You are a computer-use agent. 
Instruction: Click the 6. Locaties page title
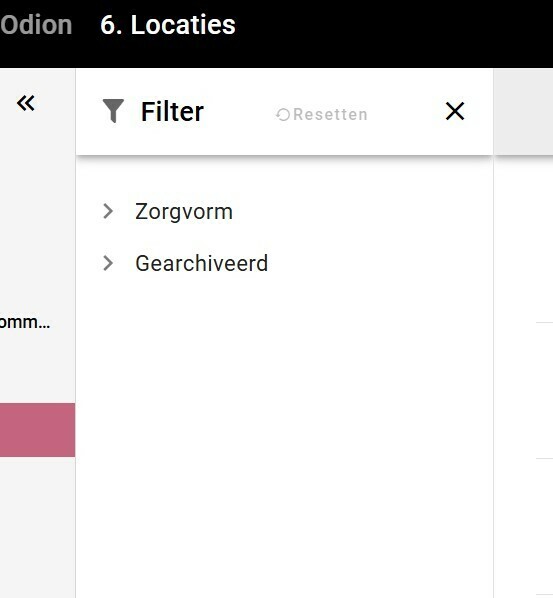tap(168, 25)
